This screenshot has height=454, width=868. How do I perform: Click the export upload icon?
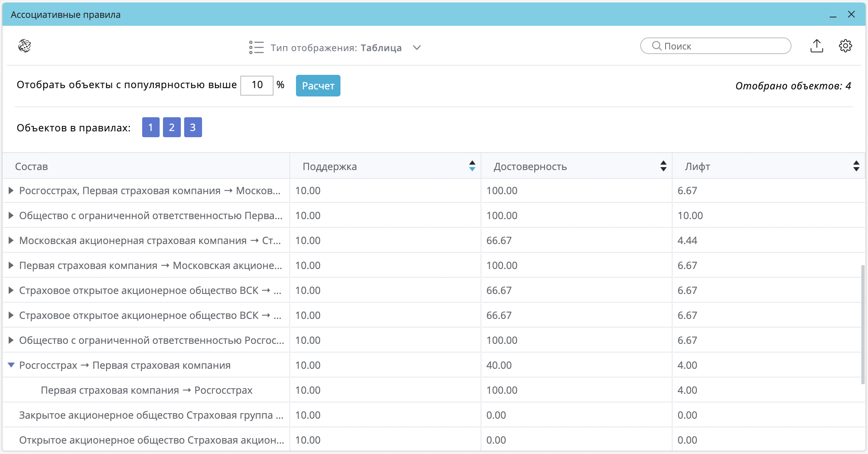816,46
